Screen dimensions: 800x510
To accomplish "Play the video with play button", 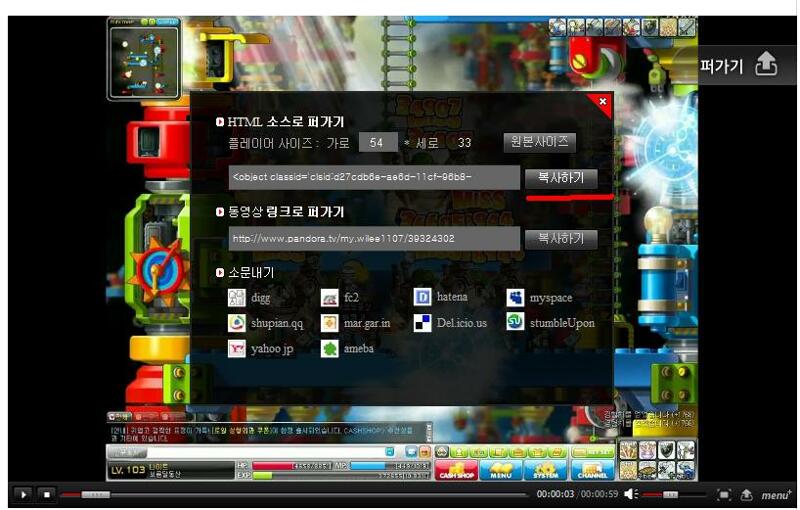I will pyautogui.click(x=23, y=494).
